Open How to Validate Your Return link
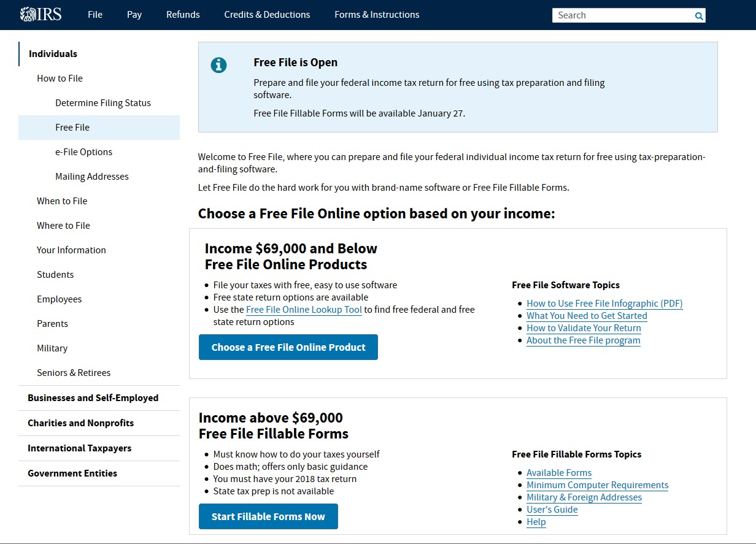Screen dimensions: 756x544 [x=584, y=328]
